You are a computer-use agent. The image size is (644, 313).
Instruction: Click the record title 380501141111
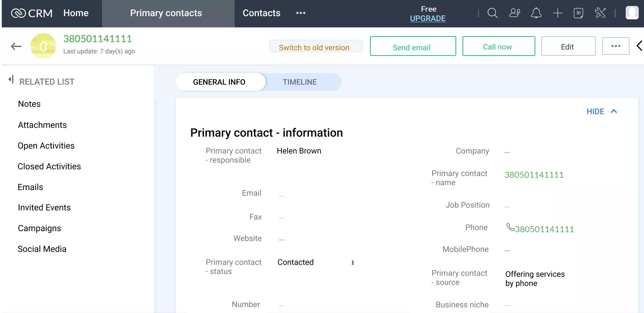[97, 39]
